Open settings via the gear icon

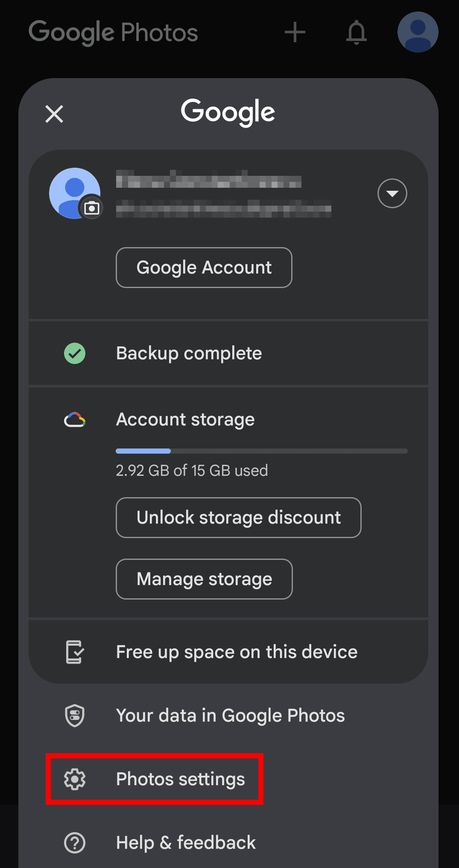coord(74,779)
